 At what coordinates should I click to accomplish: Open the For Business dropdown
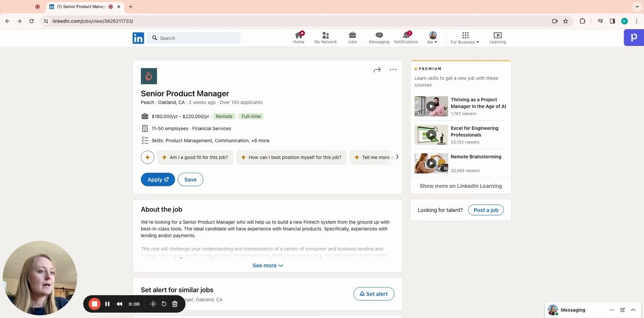[465, 38]
